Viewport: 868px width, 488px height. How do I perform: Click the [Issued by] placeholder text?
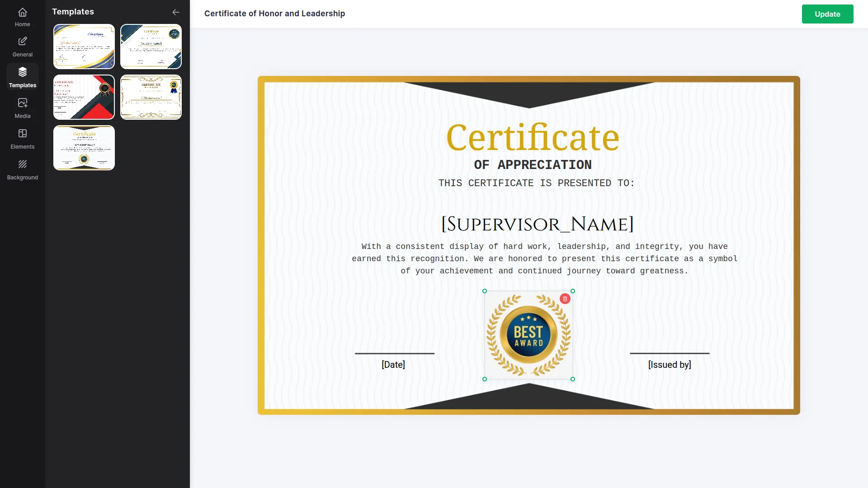(670, 364)
